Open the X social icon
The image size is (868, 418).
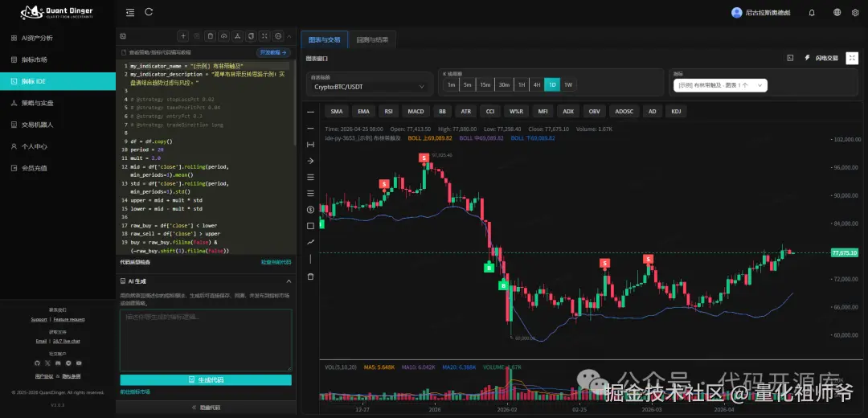[47, 363]
